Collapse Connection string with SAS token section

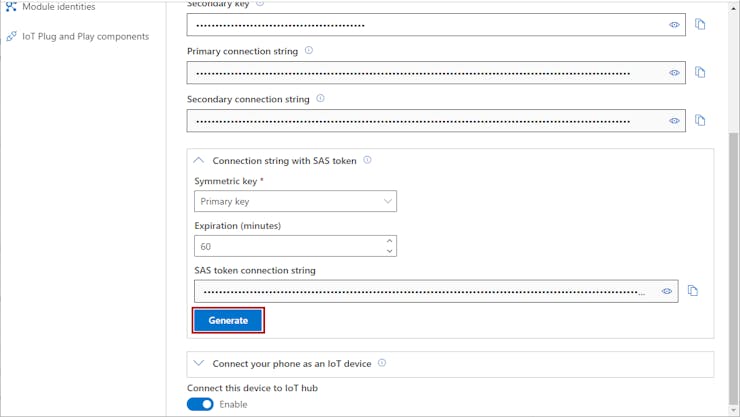point(199,160)
